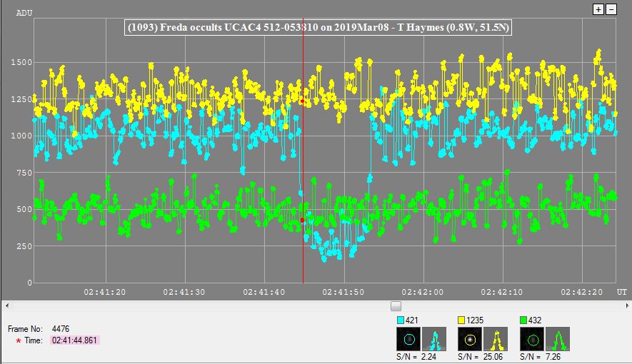Click the yellow color swatch labeled 1235
Image resolution: width=632 pixels, height=364 pixels.
pos(461,321)
